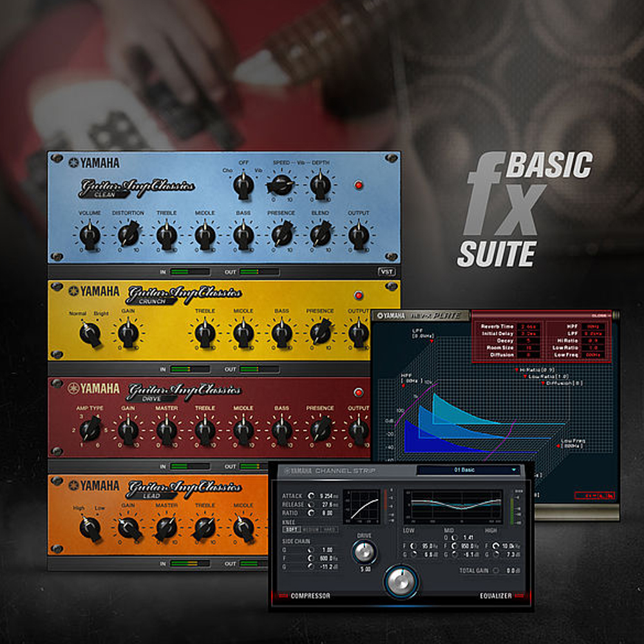Select the MIDDLE knob on Clean amp

[205, 236]
